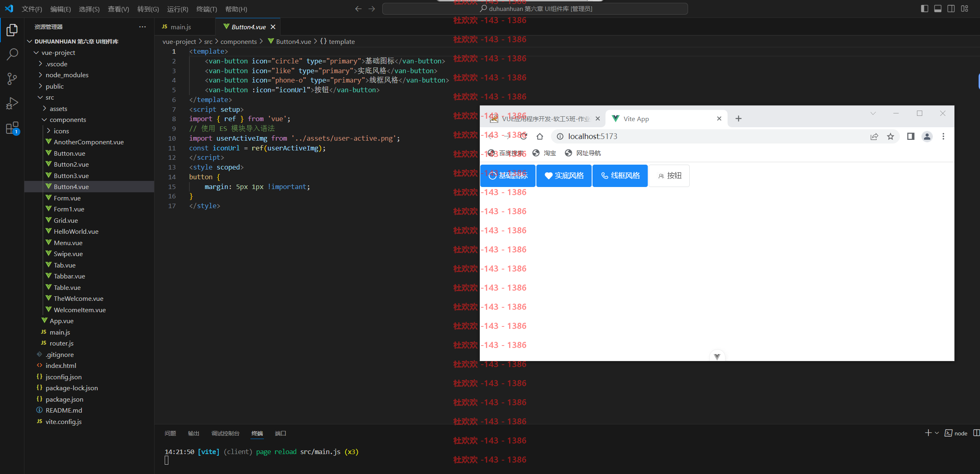This screenshot has width=980, height=474.
Task: Open Tabbar.vue in the explorer
Action: tap(69, 276)
